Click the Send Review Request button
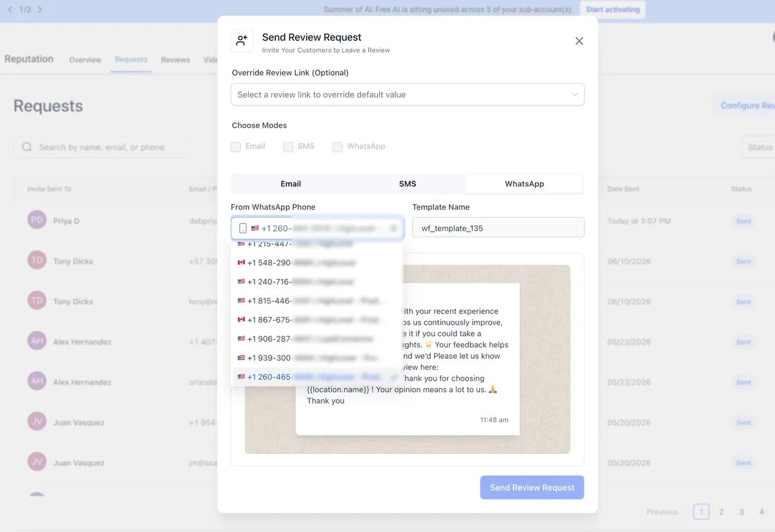The image size is (775, 532). [x=532, y=487]
